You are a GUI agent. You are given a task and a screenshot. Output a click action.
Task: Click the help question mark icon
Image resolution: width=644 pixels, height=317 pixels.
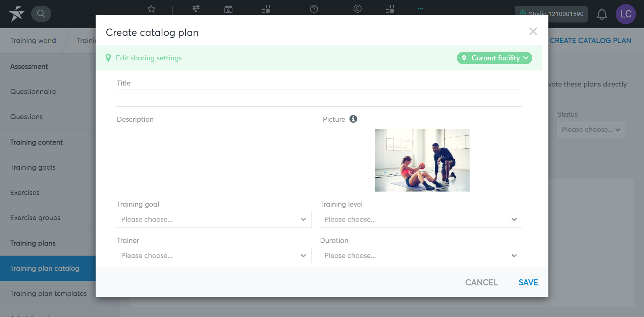[x=314, y=9]
